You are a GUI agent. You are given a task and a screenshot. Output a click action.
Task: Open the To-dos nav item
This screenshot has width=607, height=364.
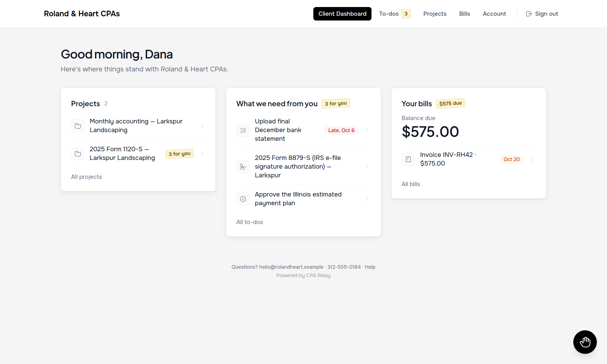click(395, 14)
